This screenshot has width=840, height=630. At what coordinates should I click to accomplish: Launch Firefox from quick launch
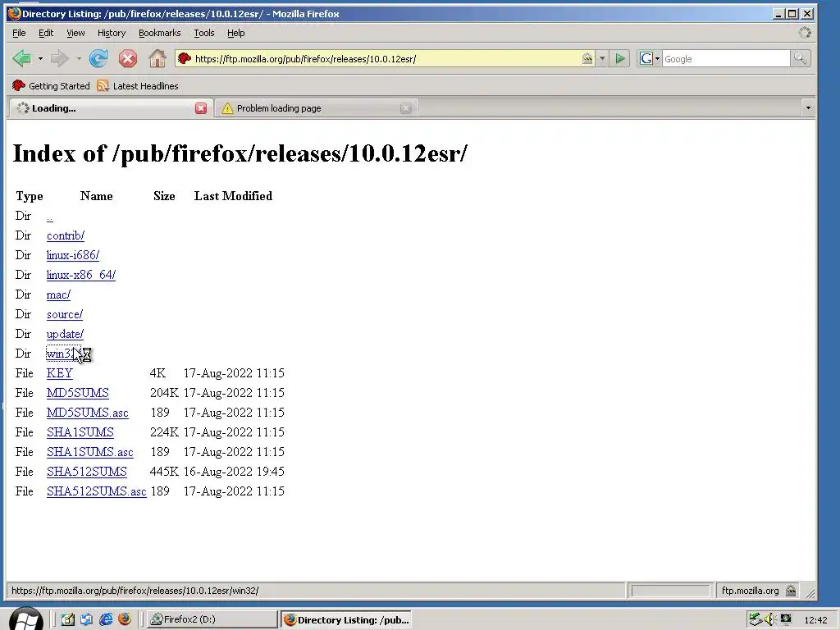125,620
